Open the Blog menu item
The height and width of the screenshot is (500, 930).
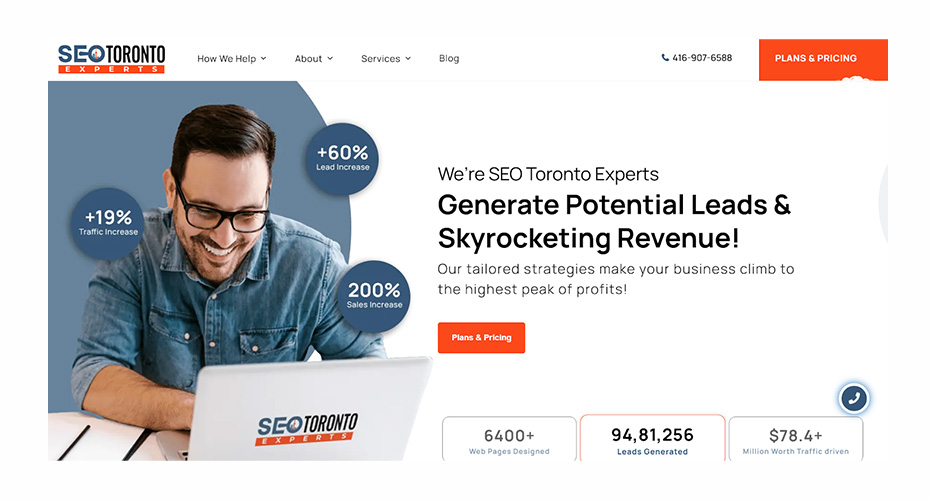449,58
